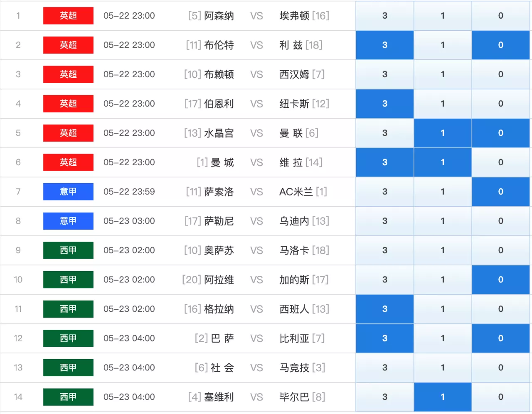
Task: Deselect 3 for 格拉纳 vs 西班人
Action: (x=384, y=309)
